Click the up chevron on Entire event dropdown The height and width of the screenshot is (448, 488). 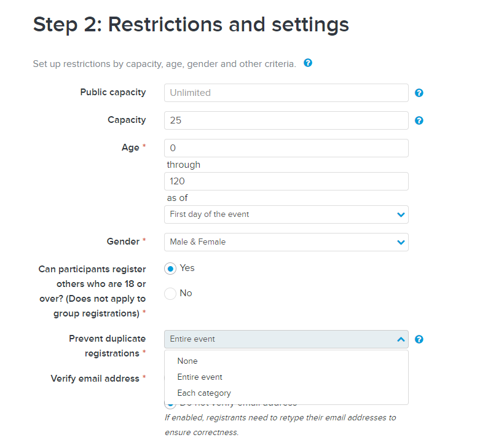pos(401,339)
